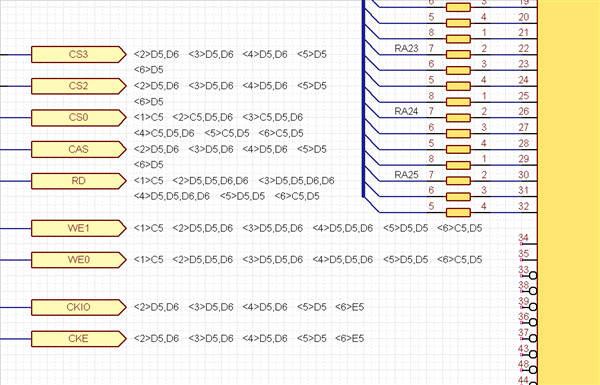Select the CS3 port symbol
The width and height of the screenshot is (600, 385).
78,54
